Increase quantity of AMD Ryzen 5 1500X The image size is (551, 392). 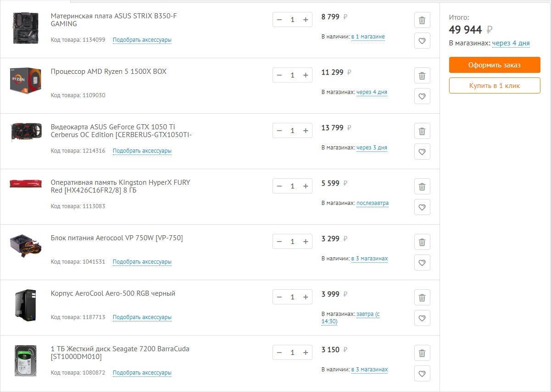pyautogui.click(x=306, y=75)
